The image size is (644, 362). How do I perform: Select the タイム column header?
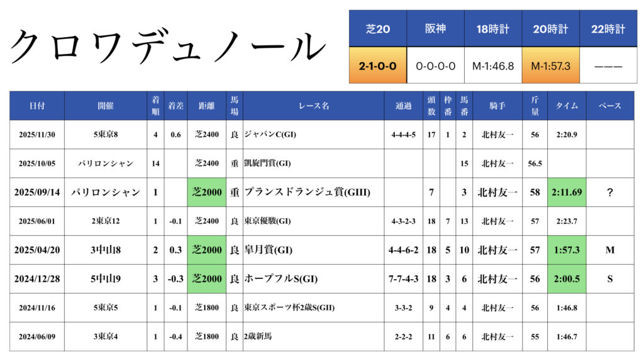(567, 106)
